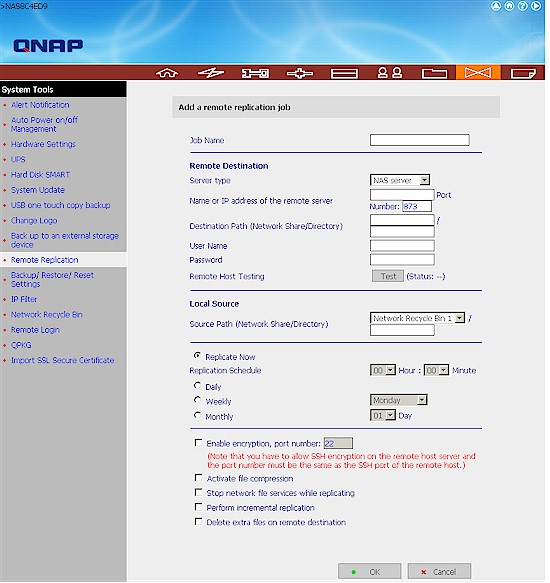Screen dimensions: 550x583
Task: Open the disk device configuration icon
Action: click(344, 73)
